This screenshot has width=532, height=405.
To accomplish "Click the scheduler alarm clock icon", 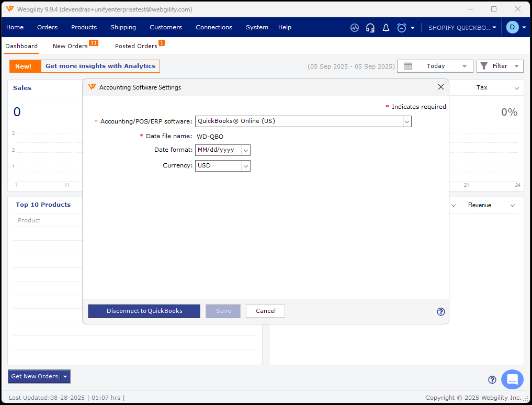I will coord(402,28).
